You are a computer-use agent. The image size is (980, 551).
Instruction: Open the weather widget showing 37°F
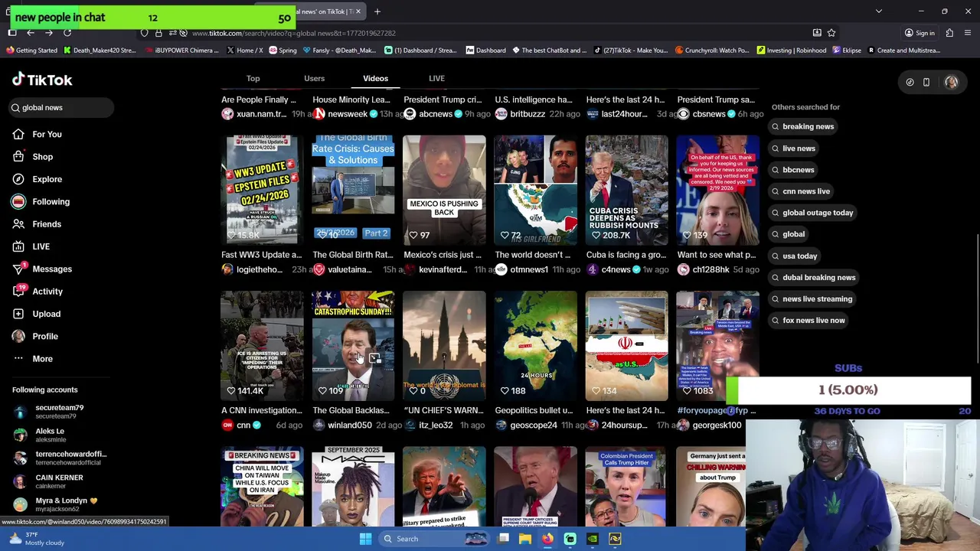point(36,539)
